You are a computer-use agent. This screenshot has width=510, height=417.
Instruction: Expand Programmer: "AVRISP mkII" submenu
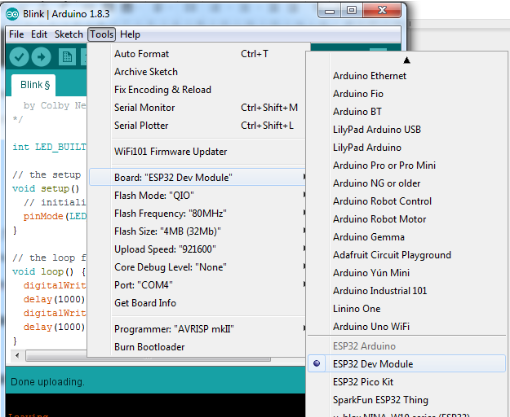click(x=197, y=329)
